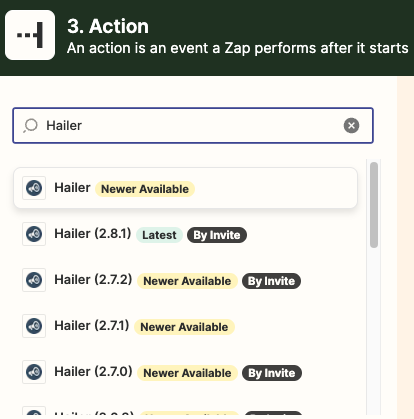Select Hailer (2.7.2) app icon

34,280
